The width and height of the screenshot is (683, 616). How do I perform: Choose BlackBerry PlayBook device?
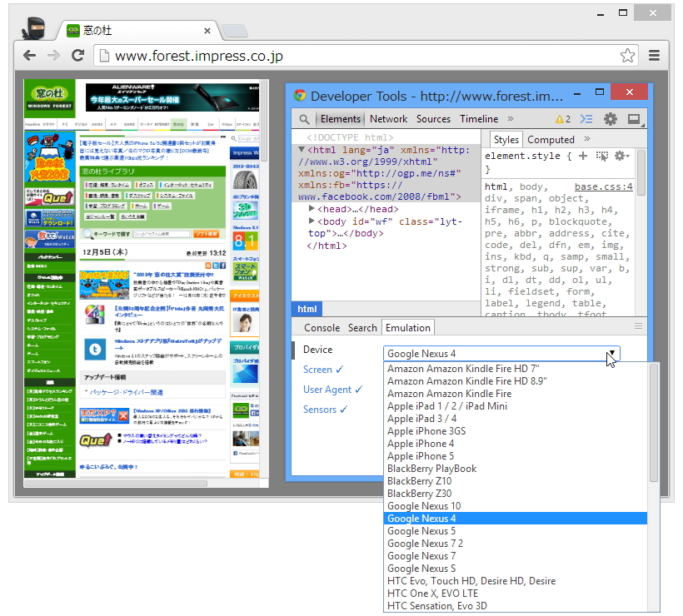click(x=516, y=469)
